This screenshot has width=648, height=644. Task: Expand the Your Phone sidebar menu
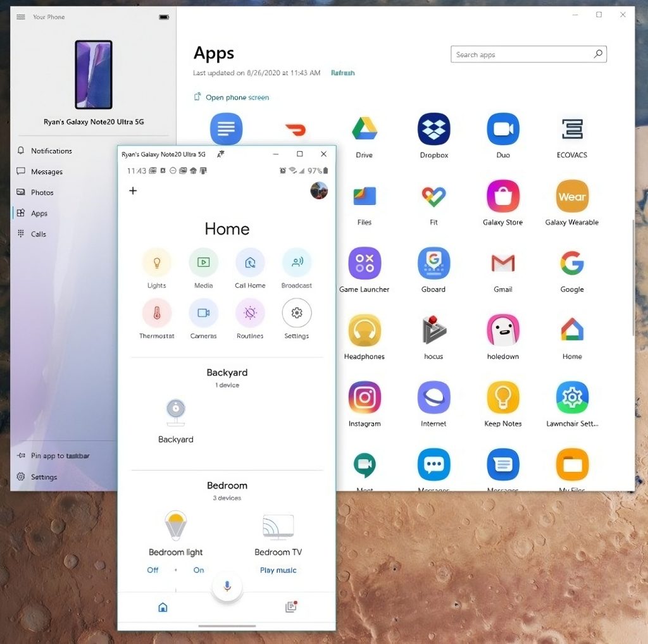21,16
